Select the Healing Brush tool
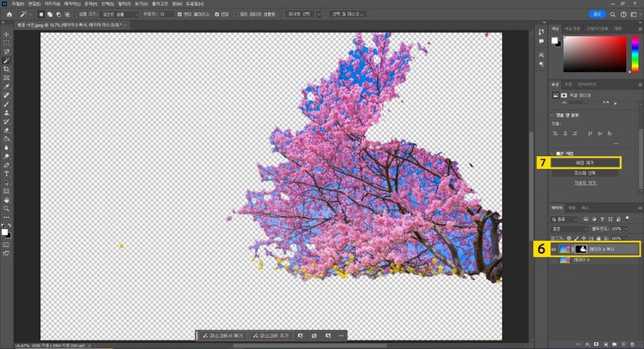644x349 pixels. coord(6,95)
